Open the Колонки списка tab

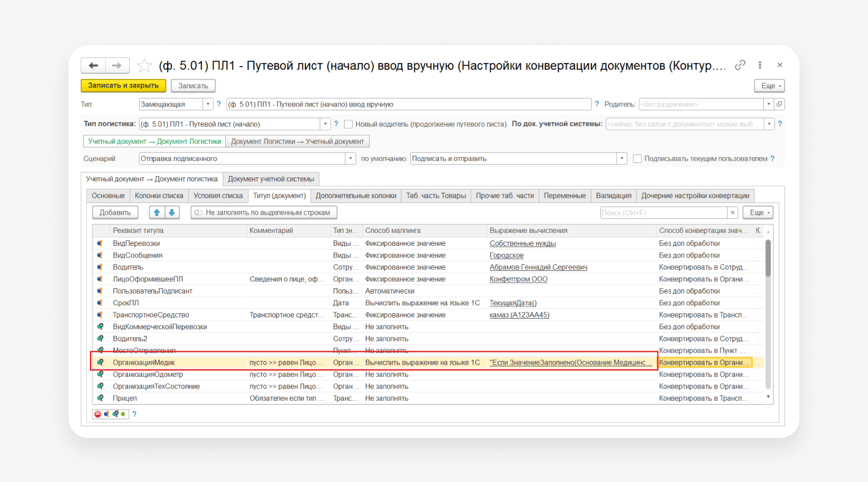(159, 196)
